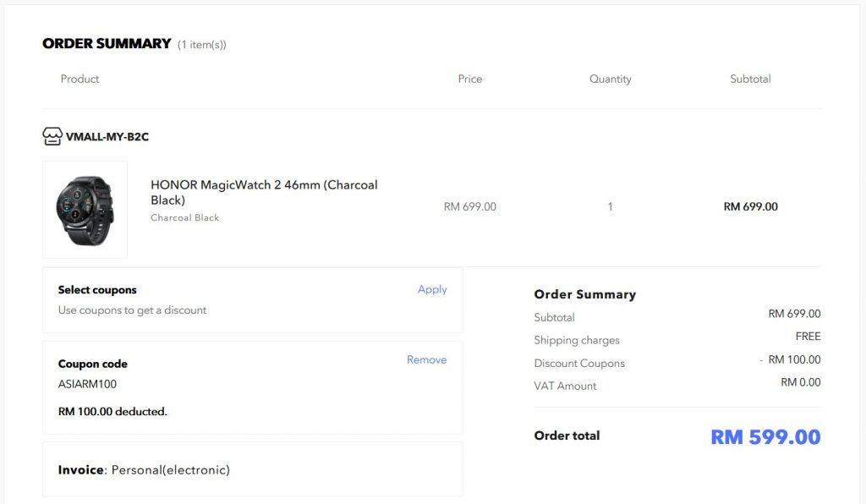Click the Invoice: Personal(electronic) row

pyautogui.click(x=252, y=470)
